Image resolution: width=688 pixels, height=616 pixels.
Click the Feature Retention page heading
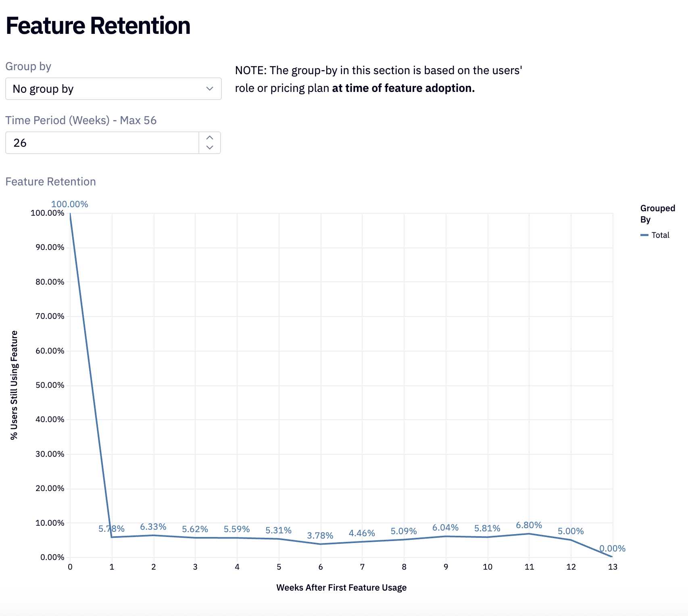(x=98, y=25)
